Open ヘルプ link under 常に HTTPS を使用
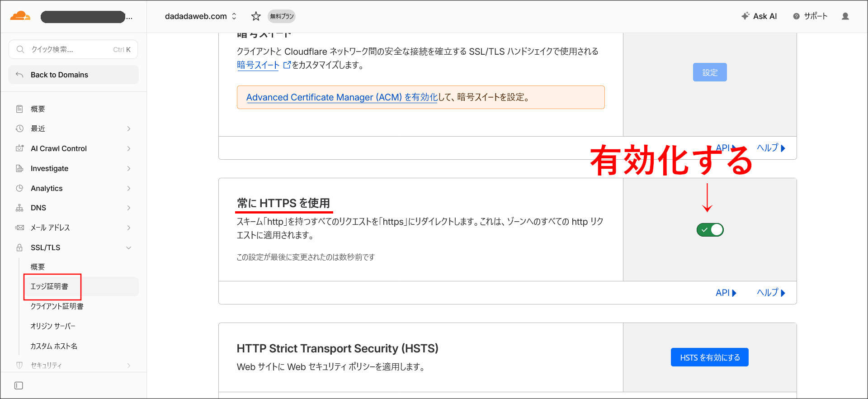 pyautogui.click(x=771, y=293)
